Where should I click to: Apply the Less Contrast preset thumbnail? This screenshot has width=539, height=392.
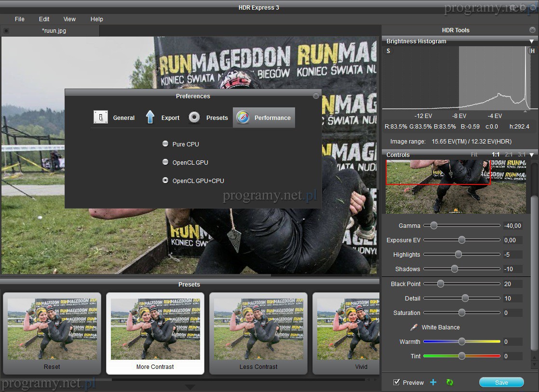(258, 333)
